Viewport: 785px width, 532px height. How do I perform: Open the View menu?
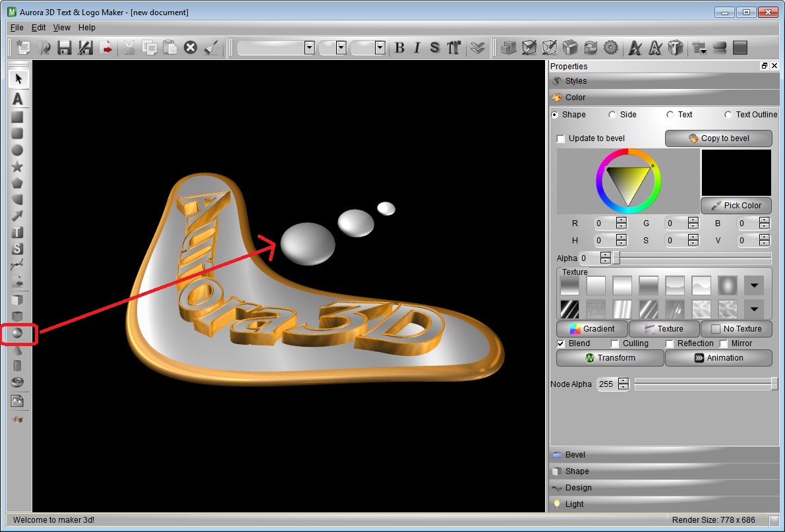coord(61,27)
